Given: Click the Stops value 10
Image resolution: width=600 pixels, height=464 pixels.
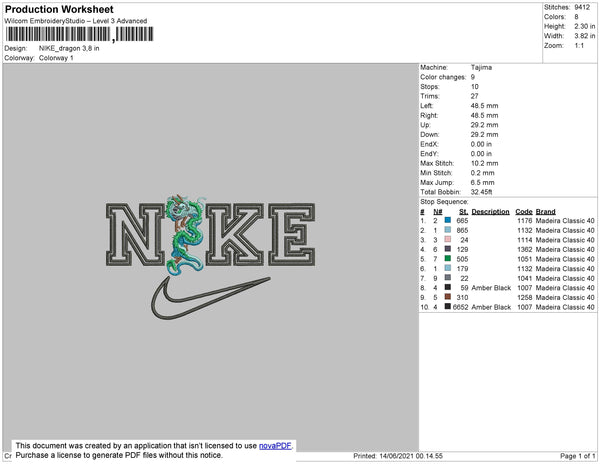Looking at the screenshot, I should (475, 86).
